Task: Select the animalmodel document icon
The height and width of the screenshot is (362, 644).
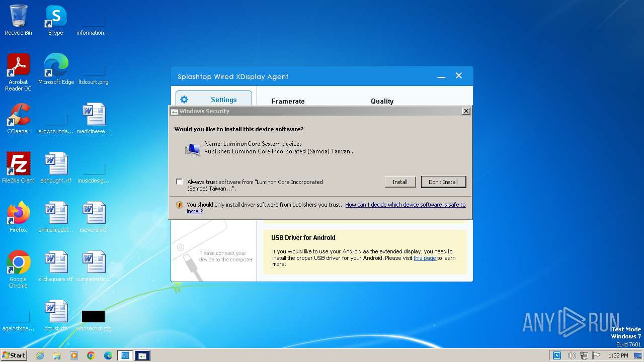Action: pyautogui.click(x=56, y=217)
